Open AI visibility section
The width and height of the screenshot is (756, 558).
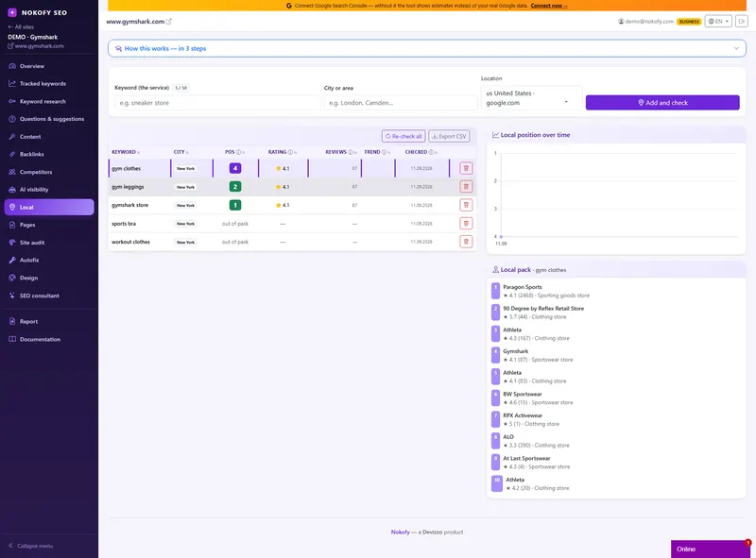coord(49,190)
